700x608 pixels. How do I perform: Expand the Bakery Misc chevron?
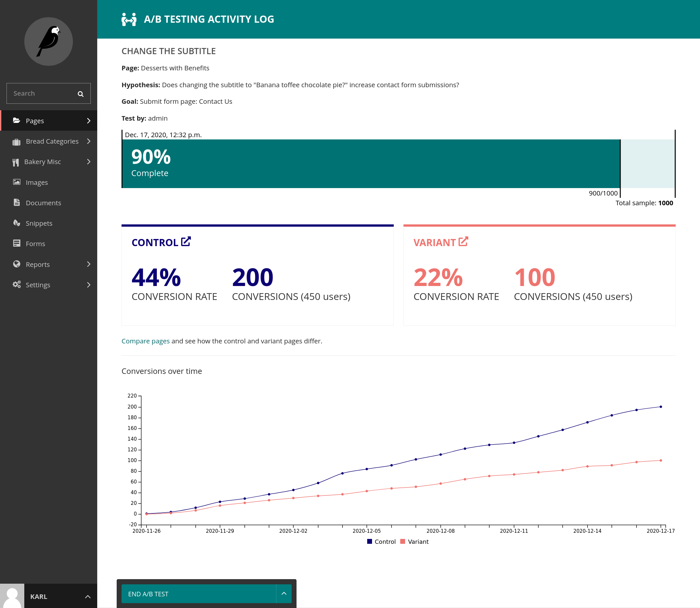click(x=88, y=162)
